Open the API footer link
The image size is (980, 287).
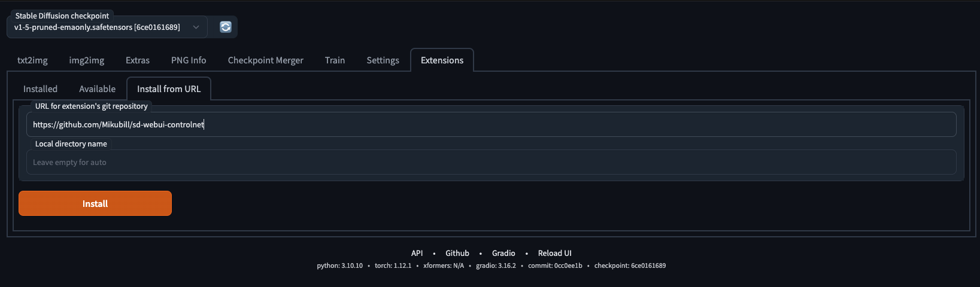[417, 253]
